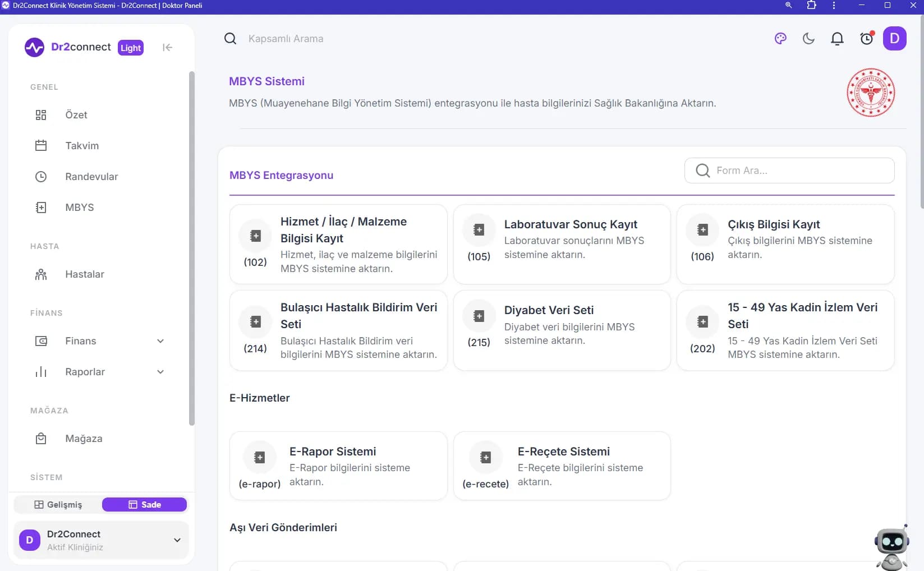Click icon of Bulaşıcı Hastalık Bildirim card
This screenshot has height=571, width=924.
[x=255, y=322]
